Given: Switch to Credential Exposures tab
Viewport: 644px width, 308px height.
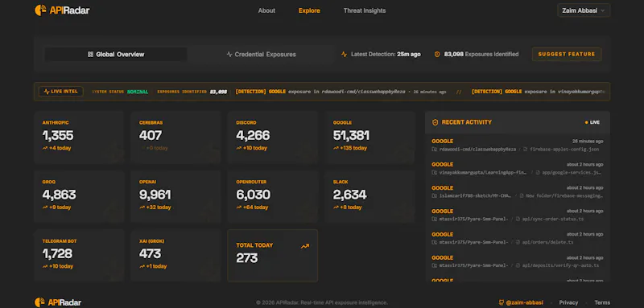Looking at the screenshot, I should [261, 54].
